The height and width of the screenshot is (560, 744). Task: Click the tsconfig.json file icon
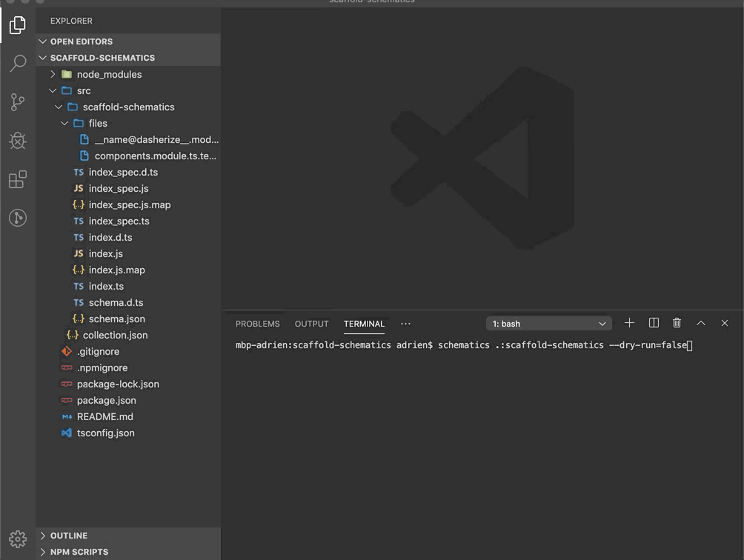click(x=67, y=433)
